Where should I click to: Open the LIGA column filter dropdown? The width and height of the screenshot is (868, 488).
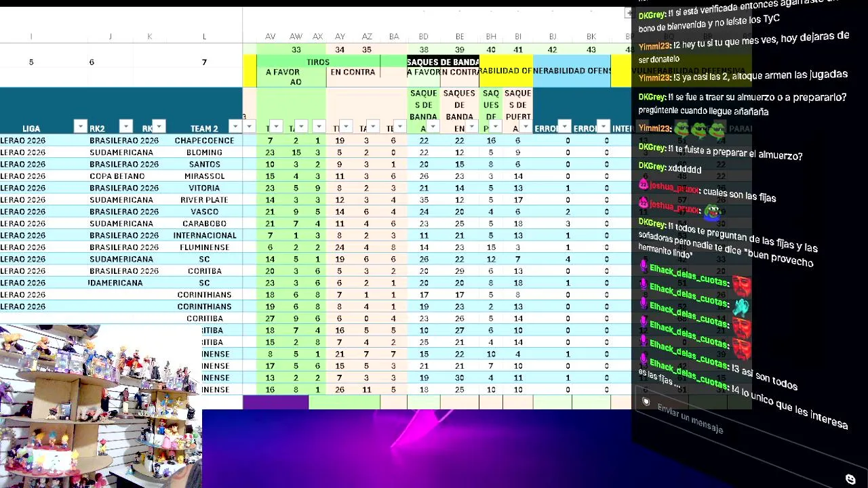tap(80, 127)
